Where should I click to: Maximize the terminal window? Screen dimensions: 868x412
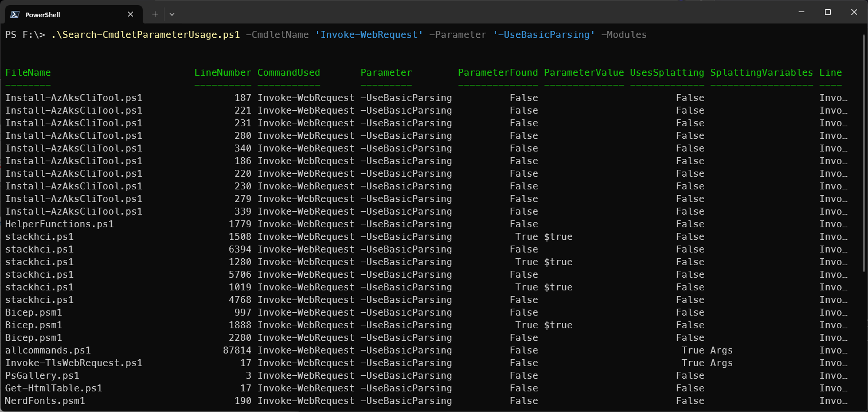click(x=828, y=12)
